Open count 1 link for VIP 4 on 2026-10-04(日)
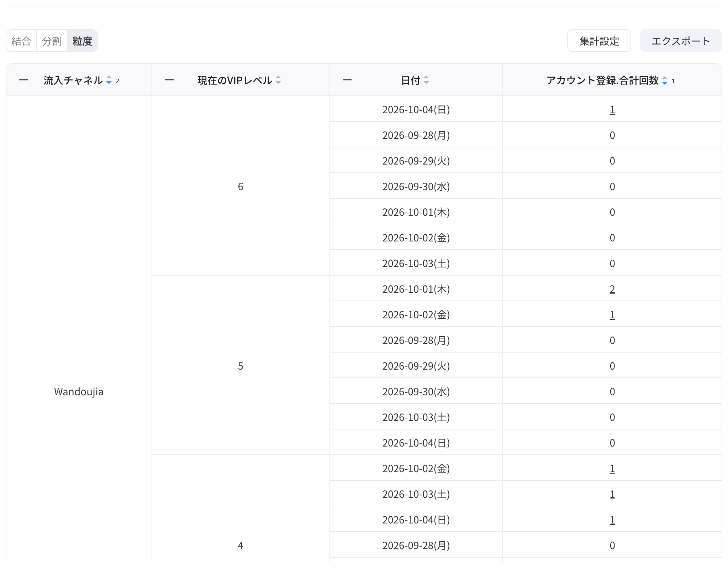The width and height of the screenshot is (728, 579). coord(612,520)
